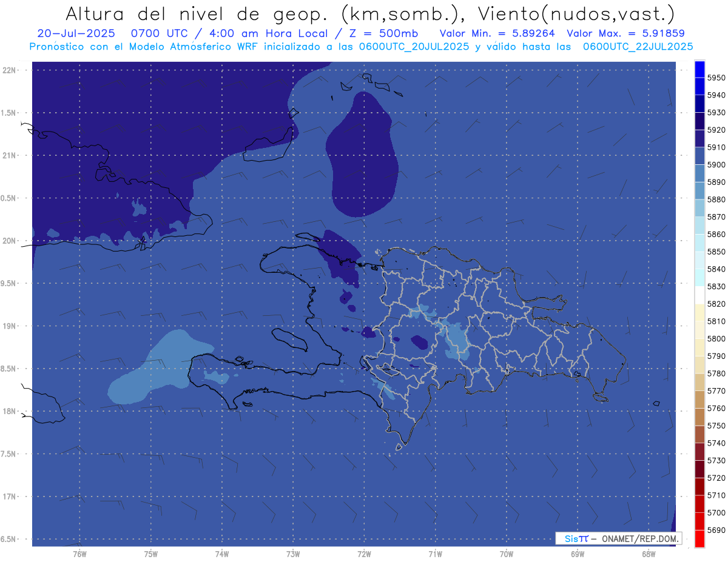Click the '68W' longitude label
Image resolution: width=728 pixels, height=562 pixels.
pos(649,554)
